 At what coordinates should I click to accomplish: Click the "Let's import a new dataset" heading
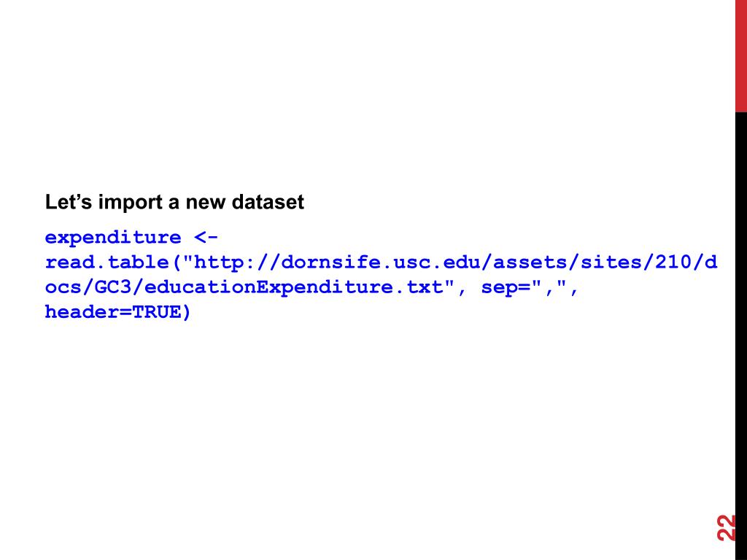point(174,203)
